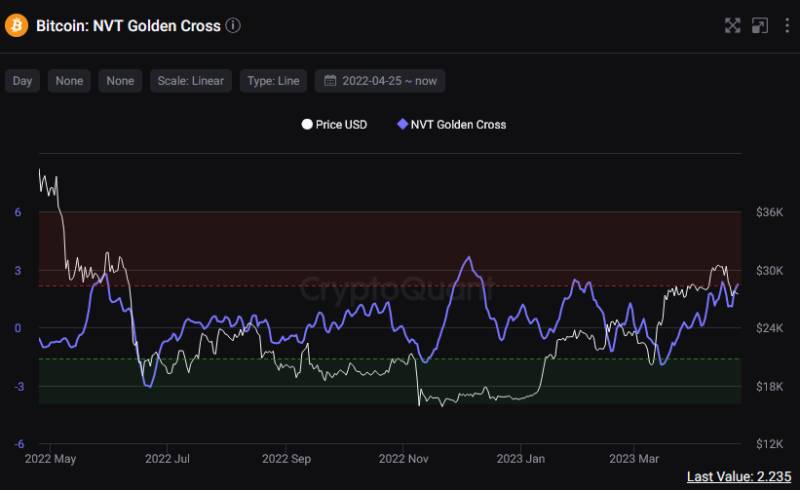Open the Day interval dropdown
The image size is (800, 490).
click(22, 81)
